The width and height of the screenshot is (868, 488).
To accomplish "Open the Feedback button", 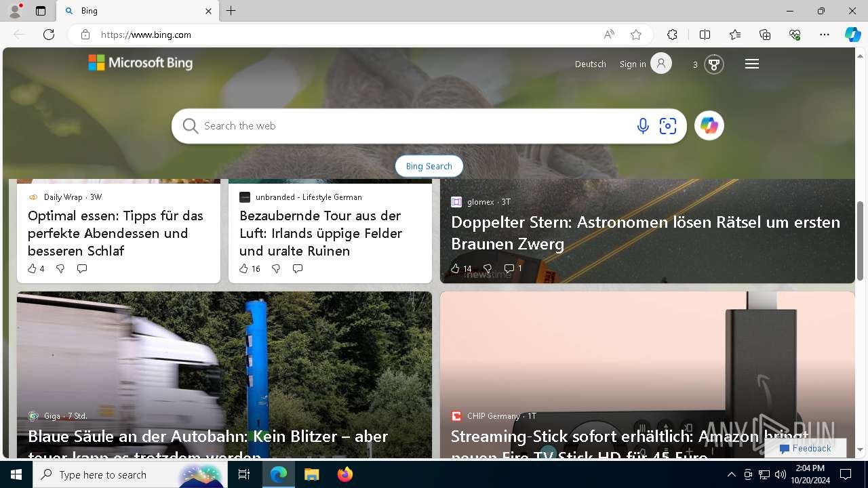I will (806, 448).
